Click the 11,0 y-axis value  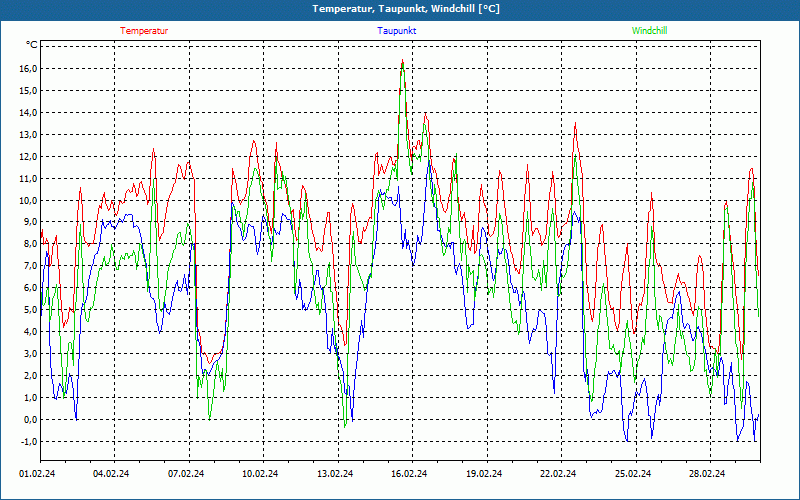click(28, 178)
